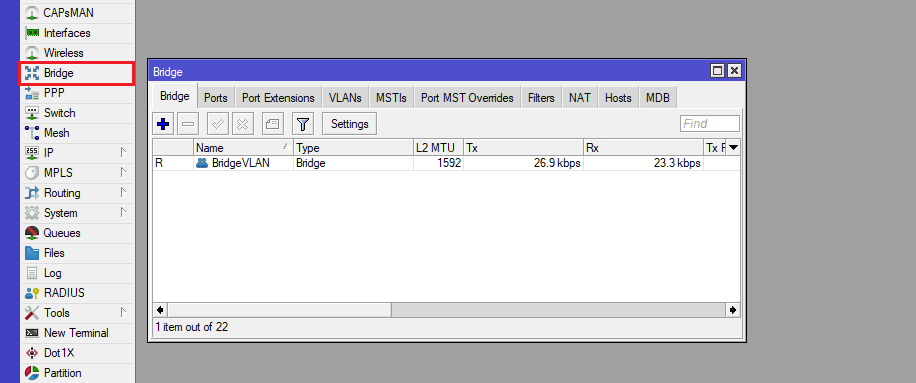Image resolution: width=916 pixels, height=383 pixels.
Task: Open the Files folder icon
Action: (x=32, y=253)
